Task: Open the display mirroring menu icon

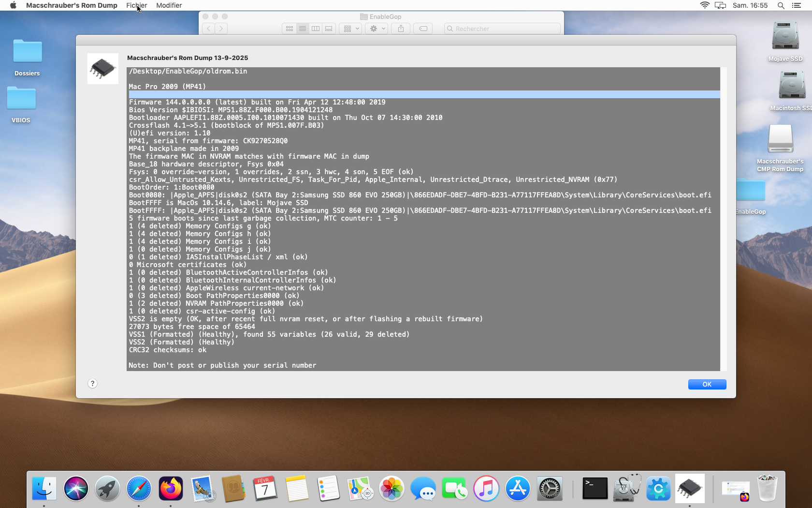Action: pos(720,5)
